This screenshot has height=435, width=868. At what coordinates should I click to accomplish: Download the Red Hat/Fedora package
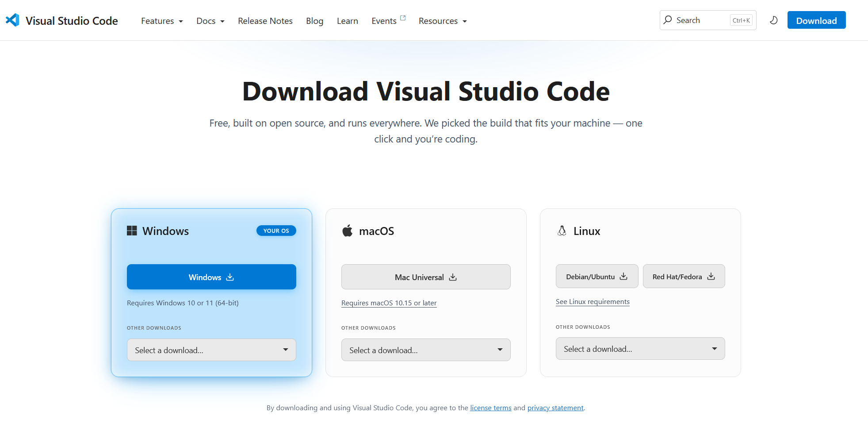[x=684, y=276]
